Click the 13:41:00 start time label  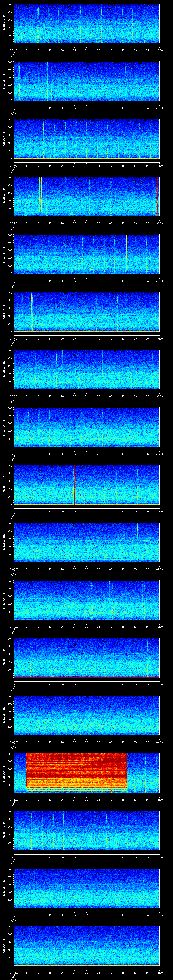[x=13, y=627]
